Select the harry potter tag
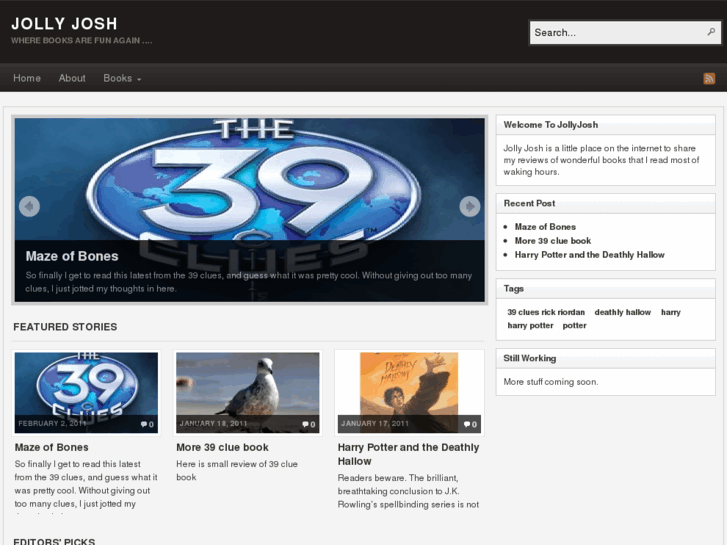The width and height of the screenshot is (727, 545). [x=530, y=326]
